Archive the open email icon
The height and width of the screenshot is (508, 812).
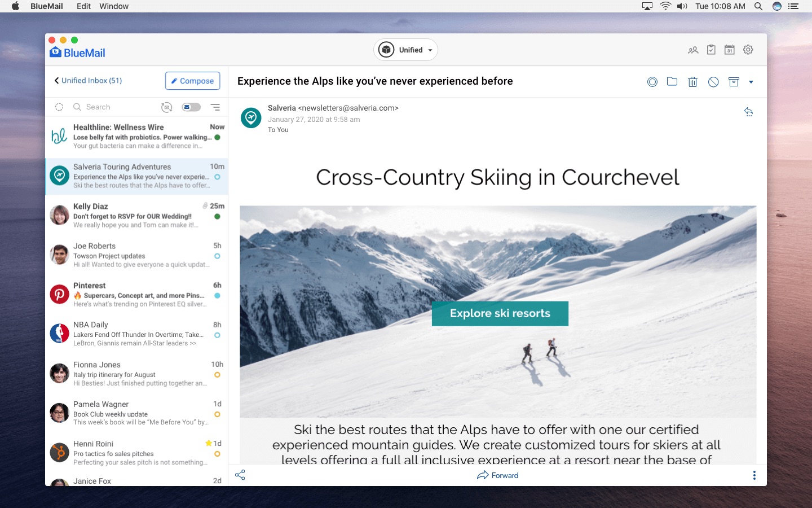[x=734, y=82]
